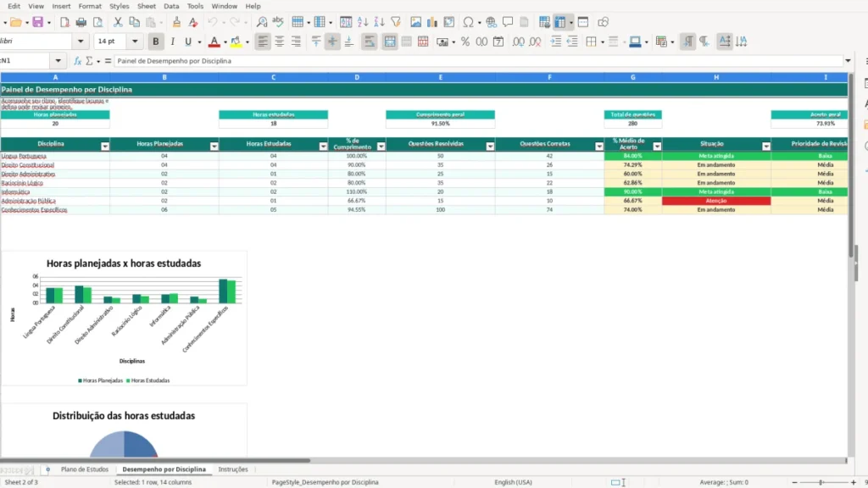Open the font size dropdown
This screenshot has height=488, width=868.
[x=135, y=42]
